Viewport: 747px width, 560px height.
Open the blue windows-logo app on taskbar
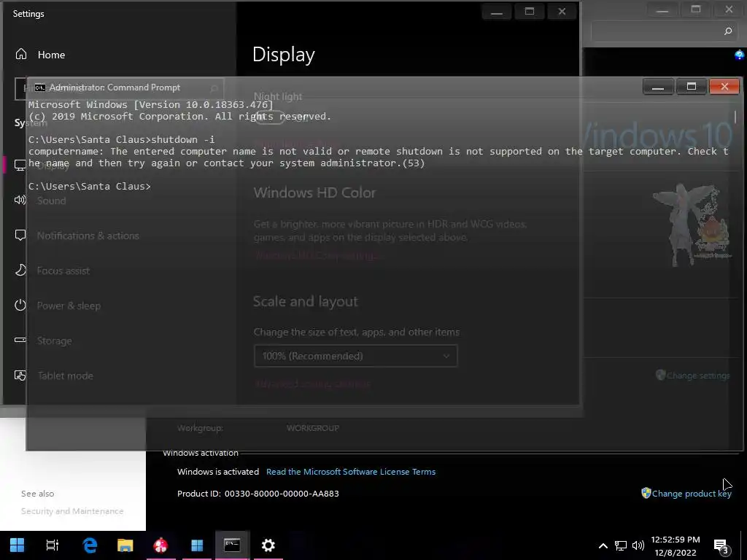[x=197, y=545]
